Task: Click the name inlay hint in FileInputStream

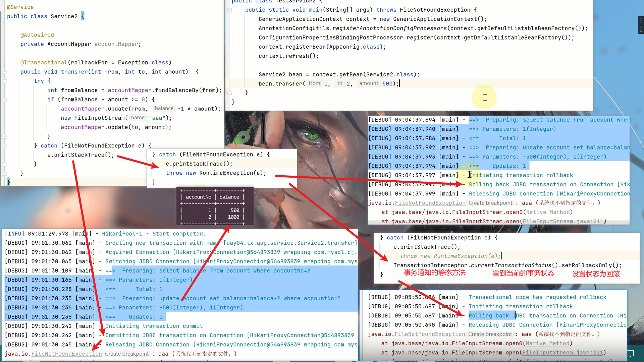Action: coord(138,118)
